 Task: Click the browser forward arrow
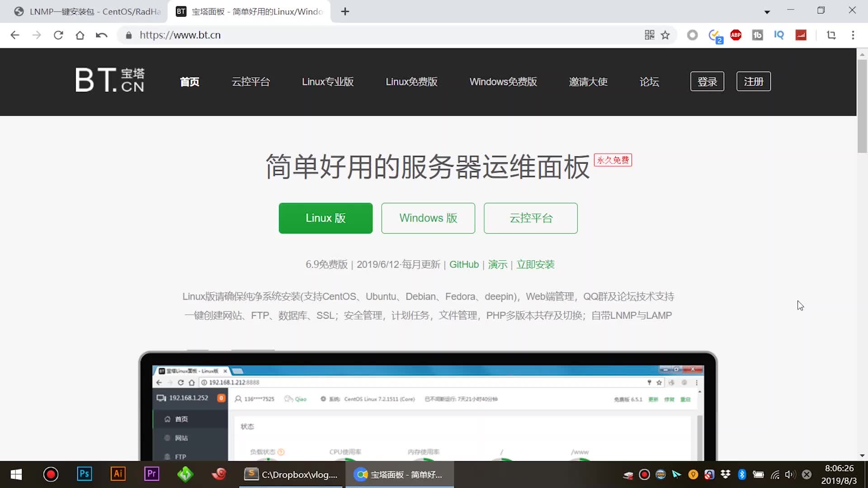pyautogui.click(x=37, y=35)
